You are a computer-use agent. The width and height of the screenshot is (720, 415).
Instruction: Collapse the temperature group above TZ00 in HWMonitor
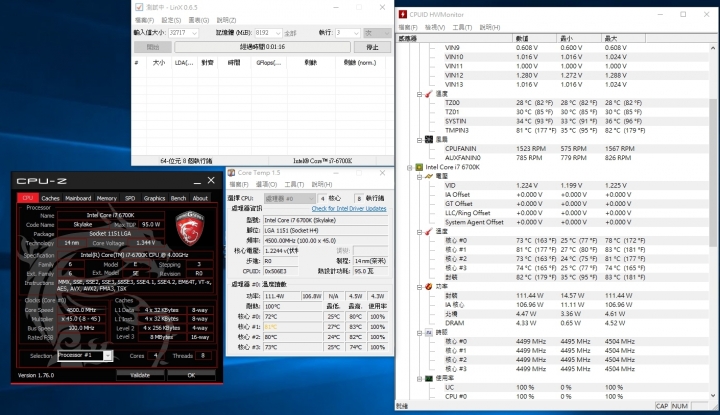coord(419,94)
